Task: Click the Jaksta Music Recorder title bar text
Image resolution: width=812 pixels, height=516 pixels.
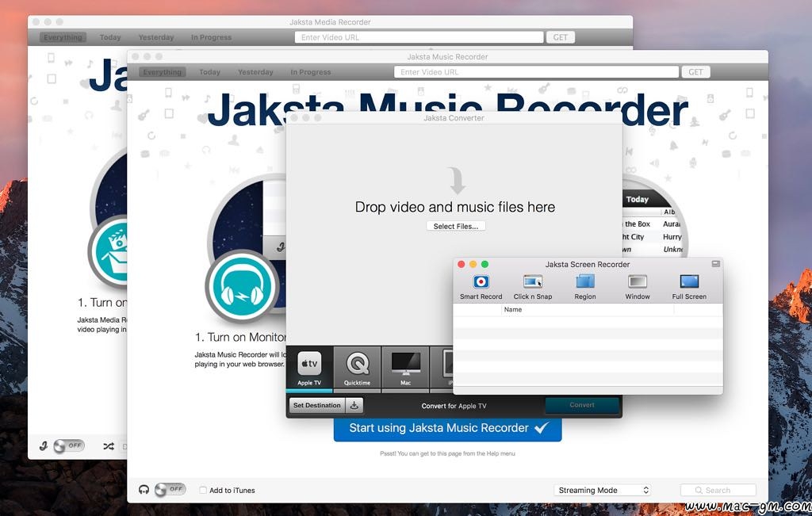Action: coord(447,57)
